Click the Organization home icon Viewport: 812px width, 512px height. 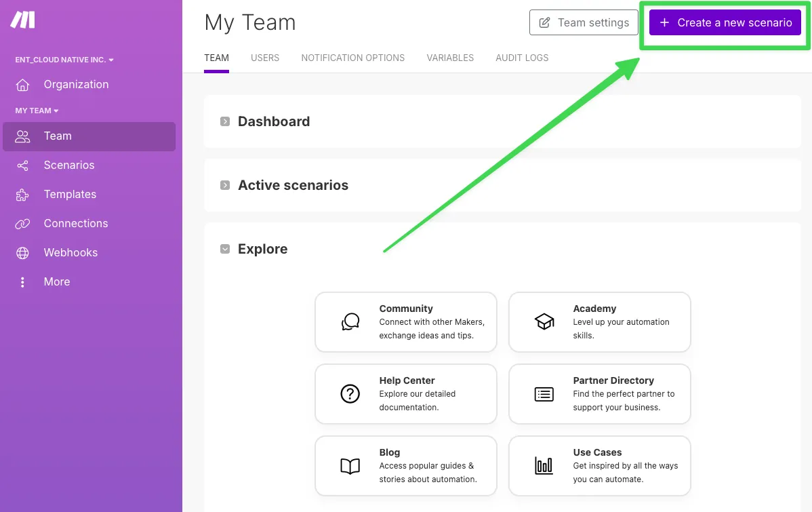pos(22,85)
